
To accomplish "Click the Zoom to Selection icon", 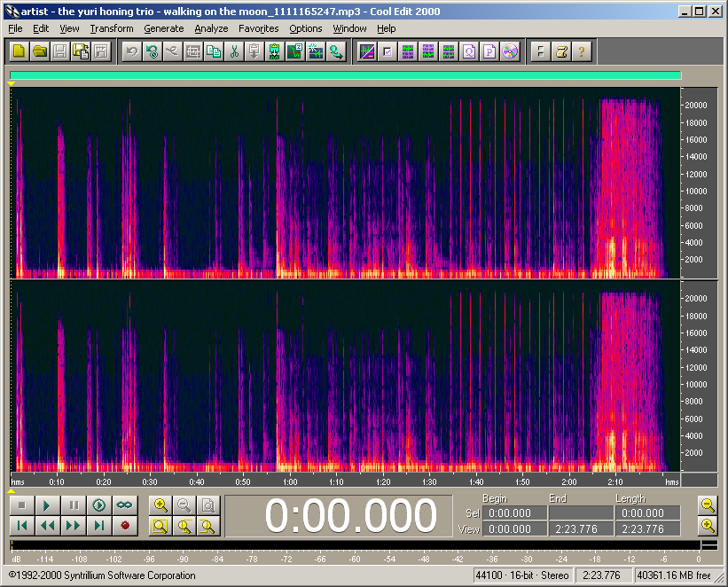I will (160, 526).
